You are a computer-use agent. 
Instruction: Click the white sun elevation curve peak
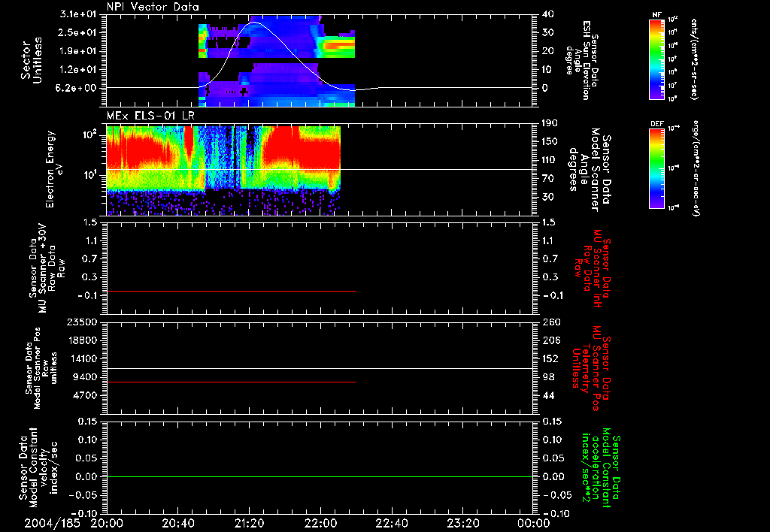[x=254, y=23]
